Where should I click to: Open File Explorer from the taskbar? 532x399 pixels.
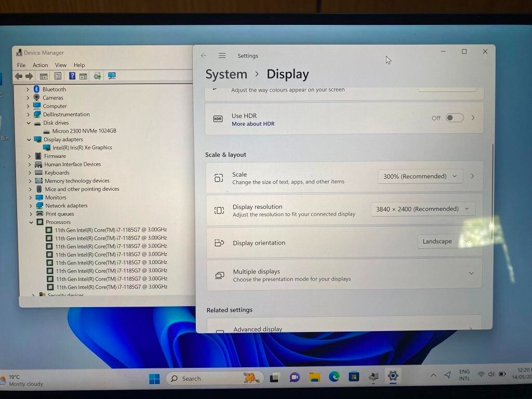(314, 377)
